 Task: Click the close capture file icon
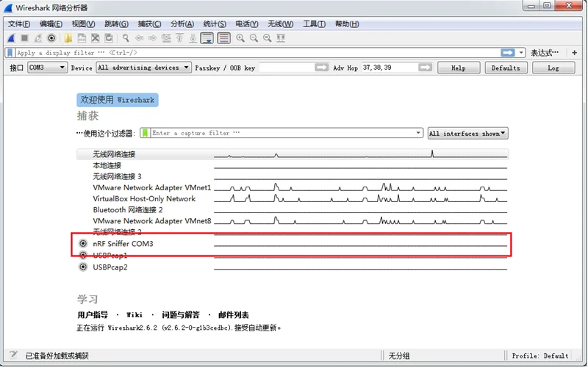[x=96, y=38]
